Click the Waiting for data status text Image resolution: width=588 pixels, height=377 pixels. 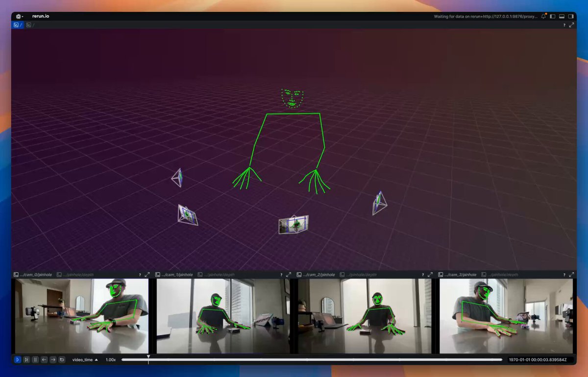coord(486,16)
